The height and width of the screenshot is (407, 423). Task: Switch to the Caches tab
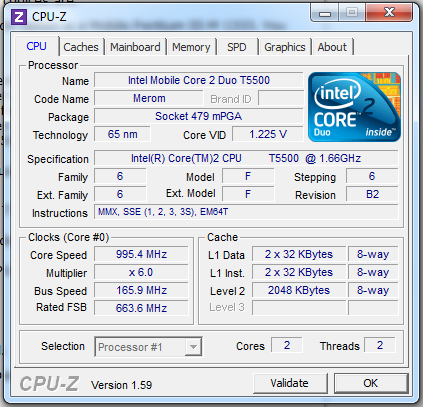[x=81, y=47]
